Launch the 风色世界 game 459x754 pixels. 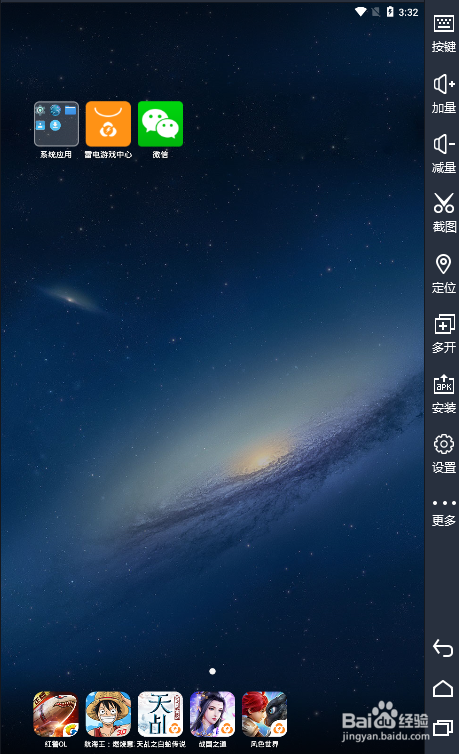pyautogui.click(x=264, y=714)
